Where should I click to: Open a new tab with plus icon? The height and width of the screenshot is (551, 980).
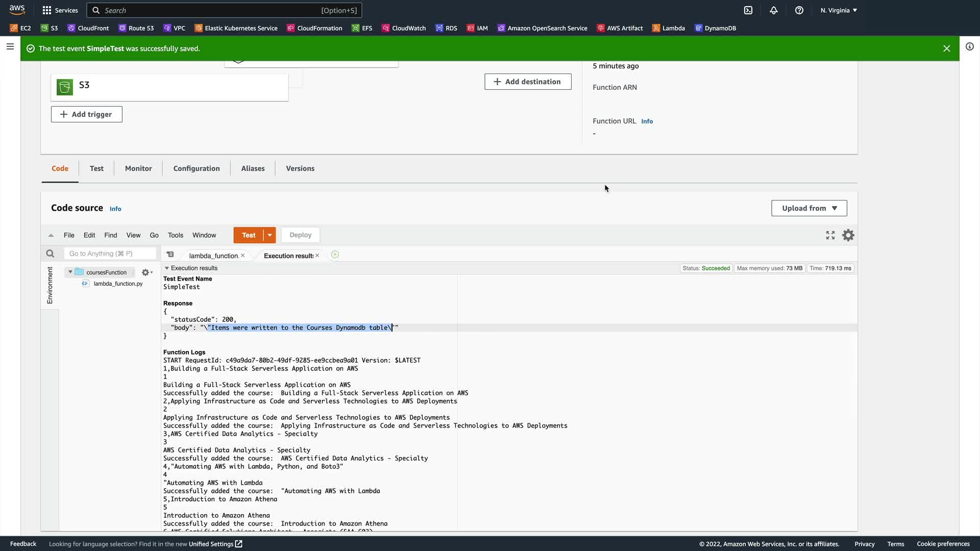pyautogui.click(x=335, y=255)
